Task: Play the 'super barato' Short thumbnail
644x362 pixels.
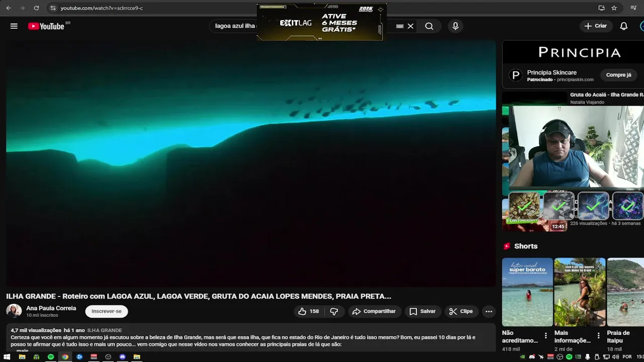Action: [x=527, y=292]
